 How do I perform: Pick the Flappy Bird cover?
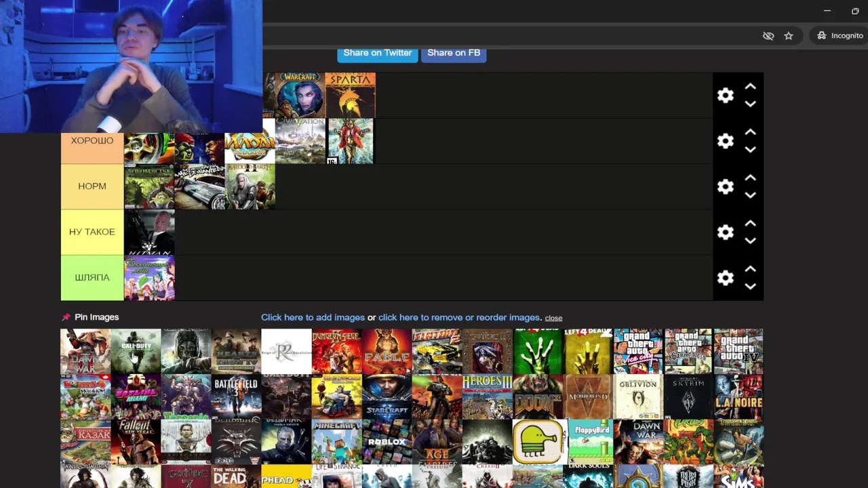click(x=588, y=442)
